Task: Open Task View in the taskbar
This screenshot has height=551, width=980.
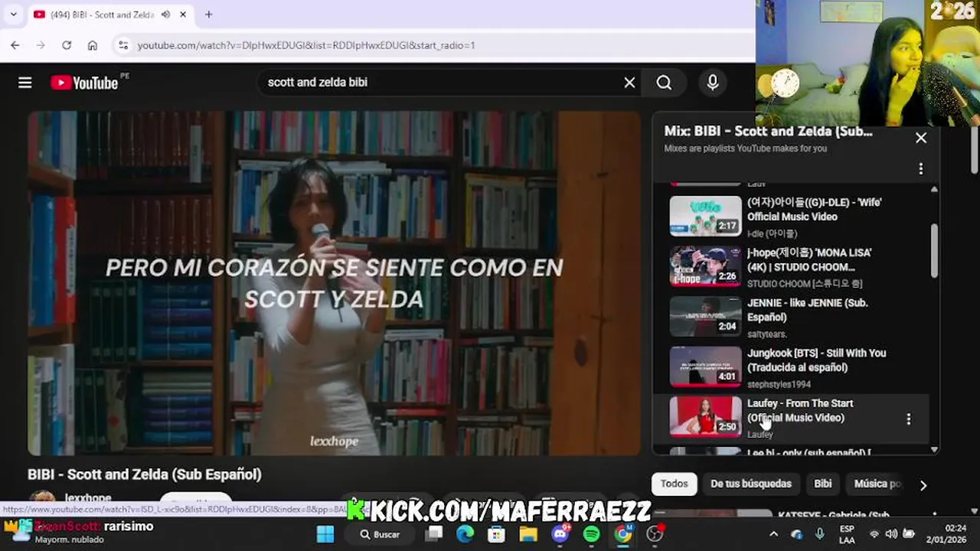Action: point(435,534)
